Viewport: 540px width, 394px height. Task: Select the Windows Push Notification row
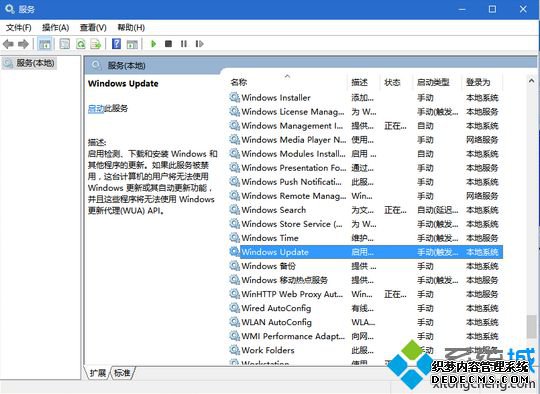pyautogui.click(x=366, y=182)
